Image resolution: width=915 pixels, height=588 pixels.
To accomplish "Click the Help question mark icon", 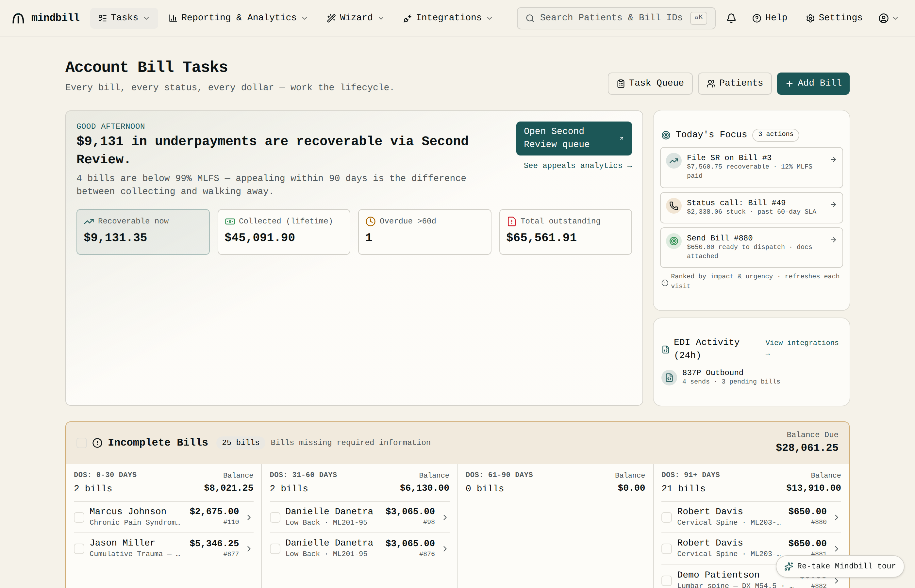I will click(757, 18).
